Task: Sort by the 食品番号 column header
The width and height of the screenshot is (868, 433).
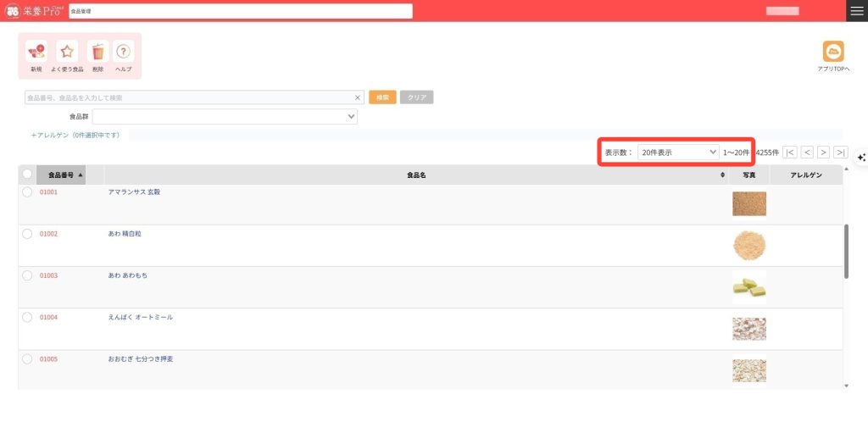Action: 65,175
